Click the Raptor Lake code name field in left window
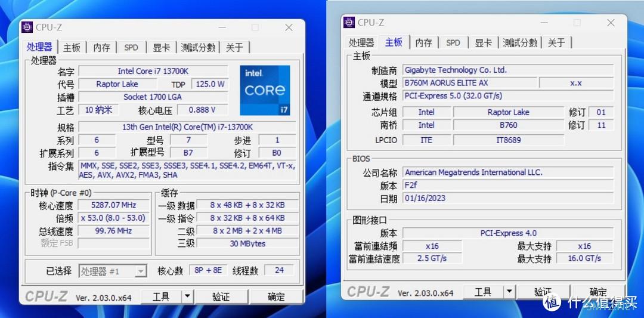644x318 pixels. pos(117,84)
